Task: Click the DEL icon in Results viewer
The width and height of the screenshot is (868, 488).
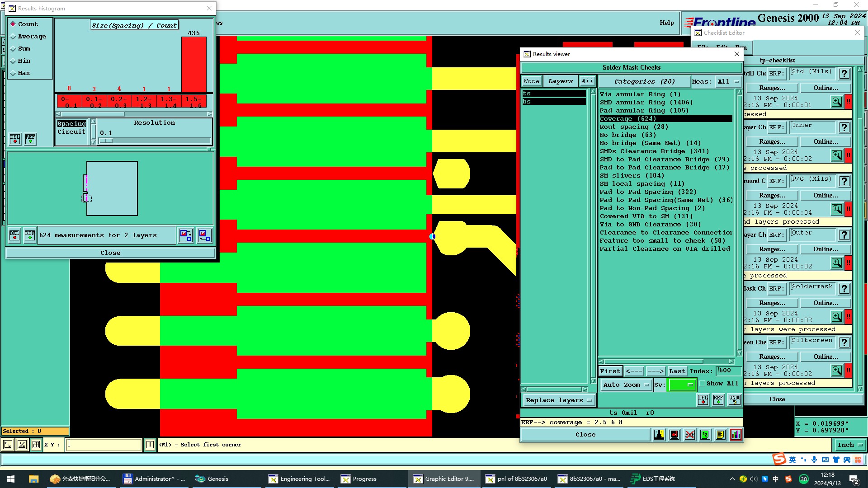Action: (x=703, y=400)
